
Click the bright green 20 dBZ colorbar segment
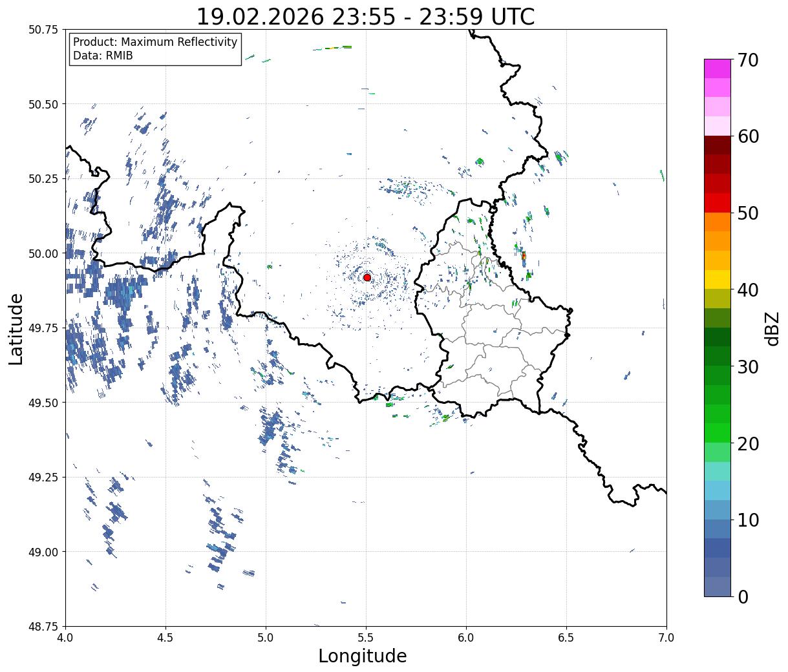[718, 433]
